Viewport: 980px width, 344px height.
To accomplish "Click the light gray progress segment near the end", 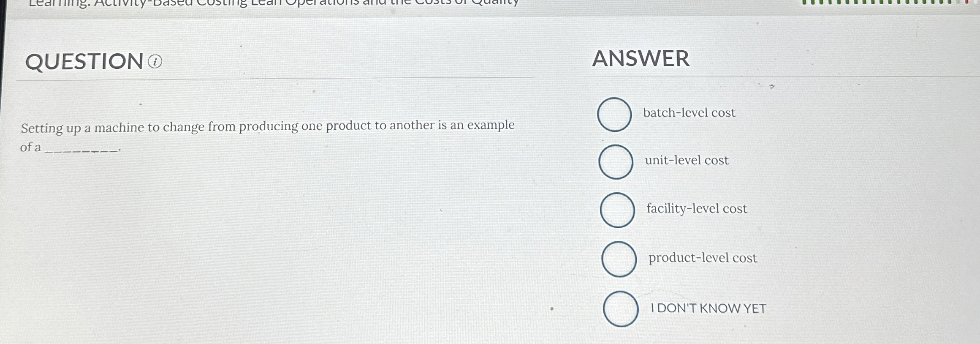I will coord(958,3).
